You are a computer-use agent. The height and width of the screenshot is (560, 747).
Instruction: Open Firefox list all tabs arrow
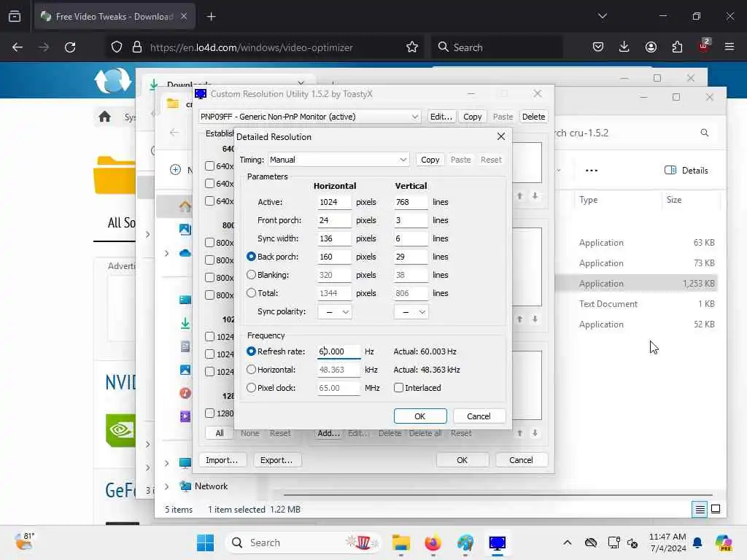click(603, 17)
